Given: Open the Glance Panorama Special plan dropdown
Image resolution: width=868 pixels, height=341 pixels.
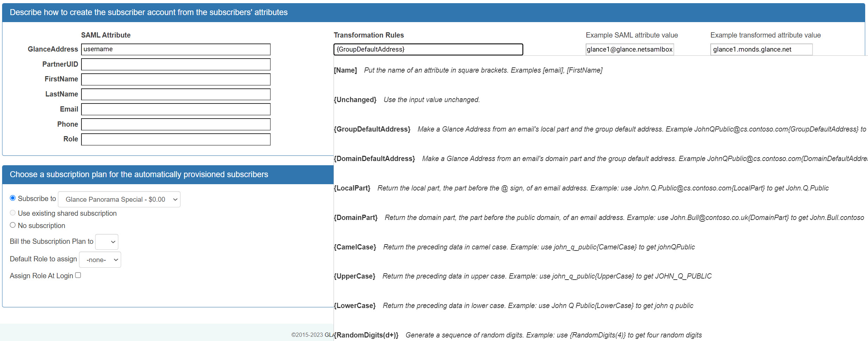Looking at the screenshot, I should [x=119, y=199].
